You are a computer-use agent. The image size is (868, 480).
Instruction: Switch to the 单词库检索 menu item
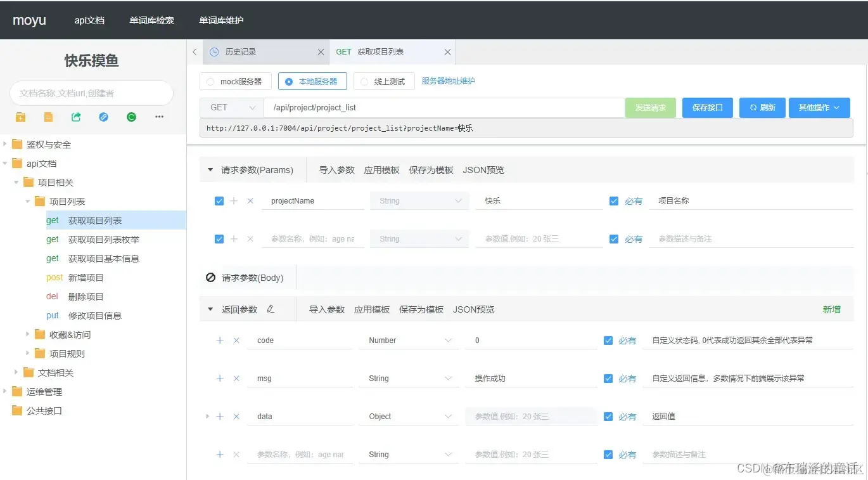tap(151, 20)
